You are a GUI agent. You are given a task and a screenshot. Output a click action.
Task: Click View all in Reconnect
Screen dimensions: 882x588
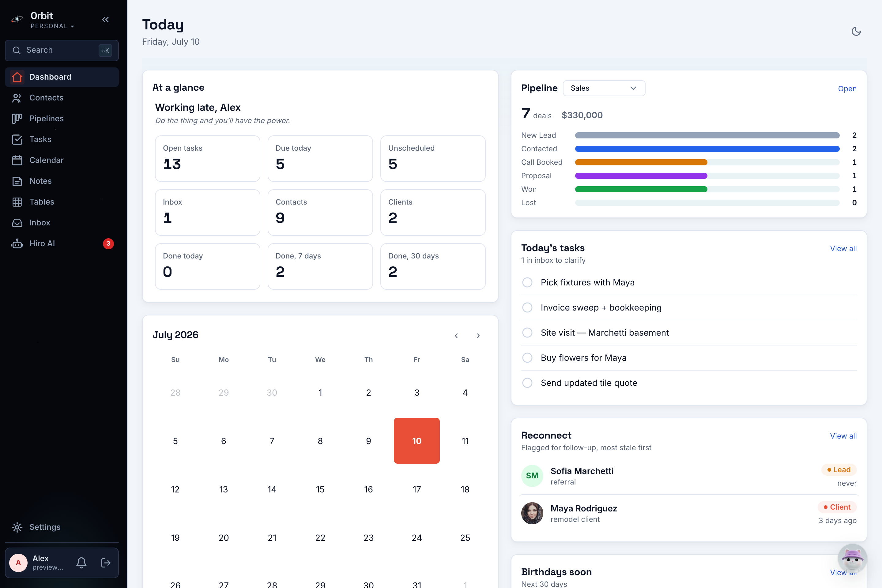point(843,436)
